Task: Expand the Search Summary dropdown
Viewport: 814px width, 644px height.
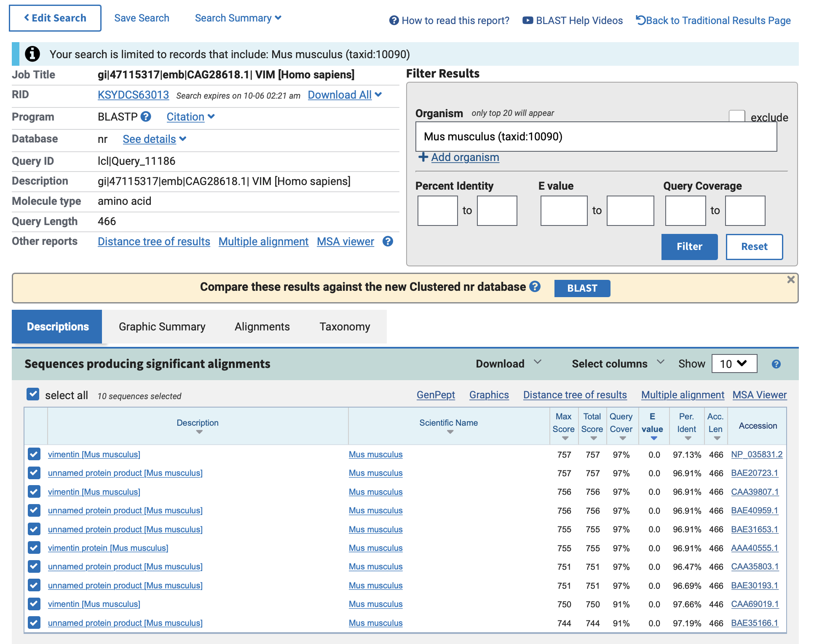Action: point(238,18)
